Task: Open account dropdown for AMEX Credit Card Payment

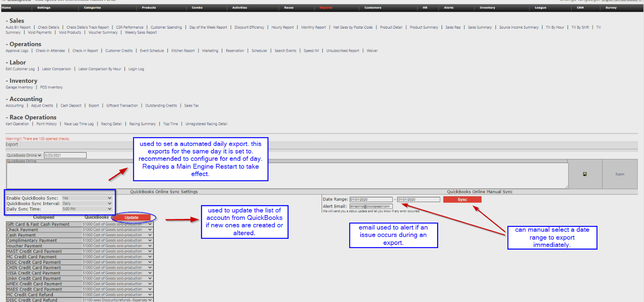Action: click(x=118, y=284)
